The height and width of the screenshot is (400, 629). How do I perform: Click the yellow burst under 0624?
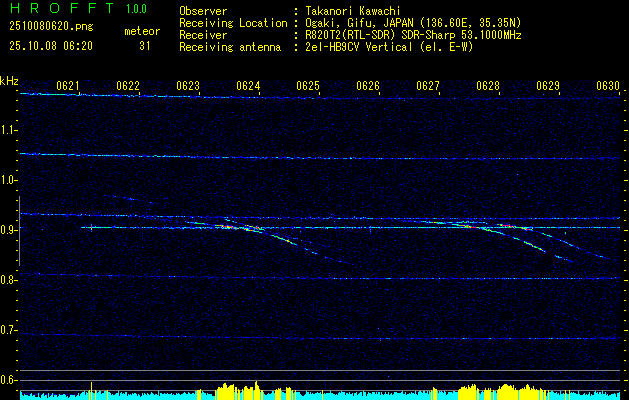click(237, 391)
